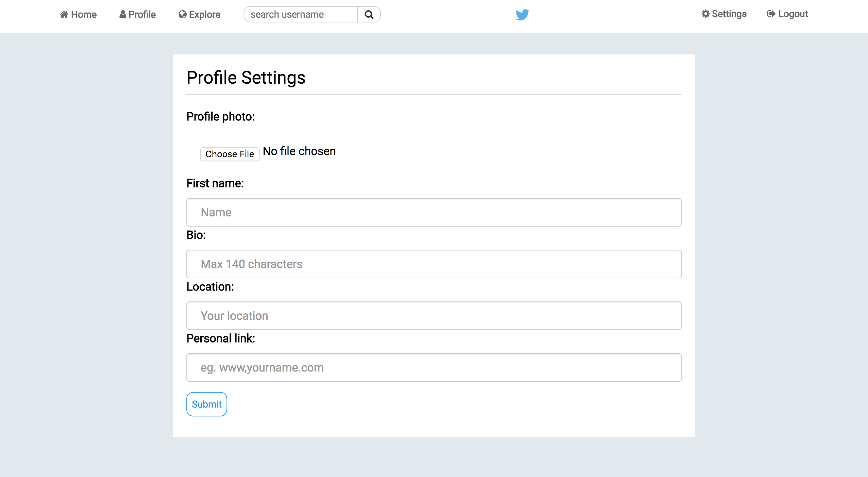Click into the First name field
This screenshot has width=868, height=477.
434,212
